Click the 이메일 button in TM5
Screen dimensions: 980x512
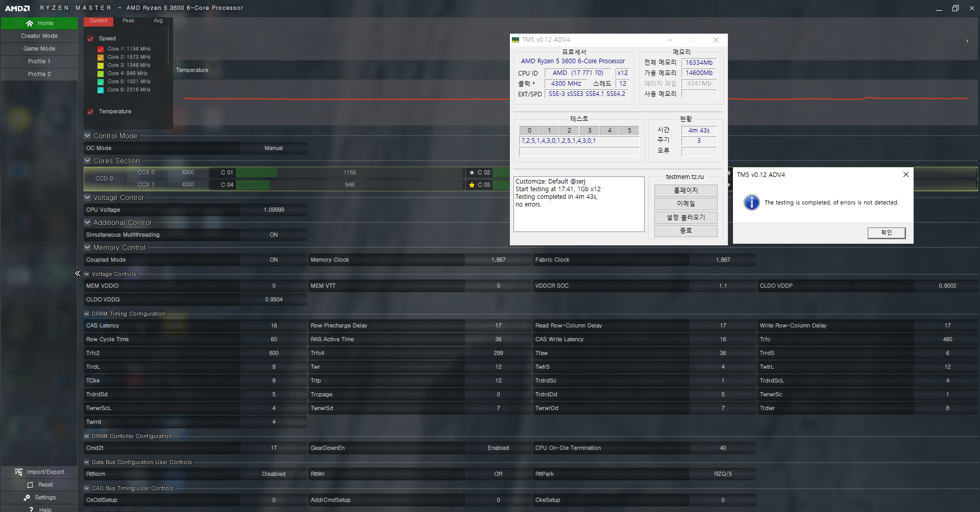point(685,204)
